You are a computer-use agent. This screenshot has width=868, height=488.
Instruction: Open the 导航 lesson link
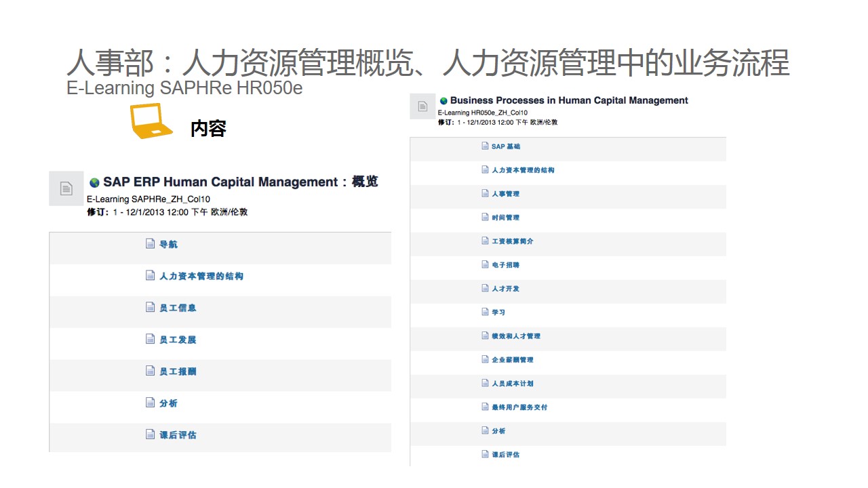(x=168, y=245)
